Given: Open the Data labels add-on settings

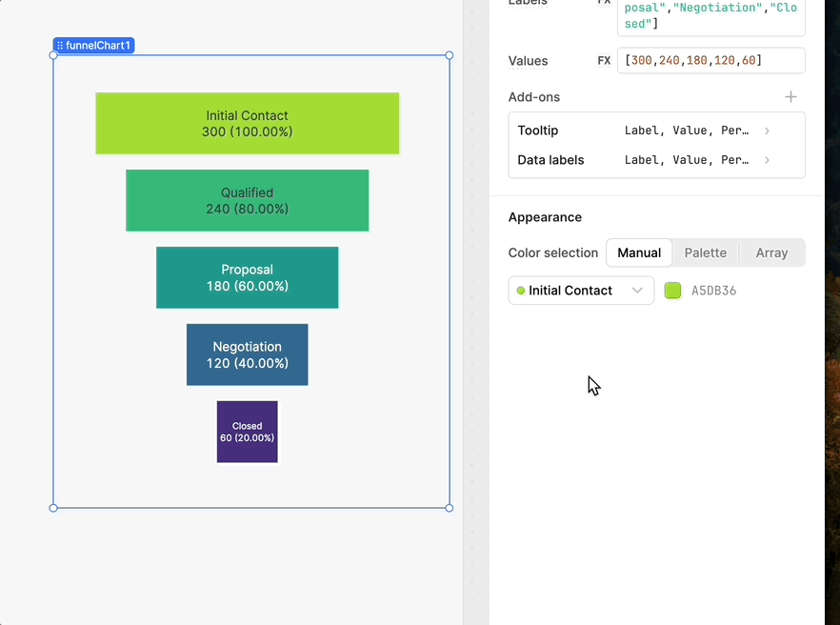Looking at the screenshot, I should click(x=656, y=160).
